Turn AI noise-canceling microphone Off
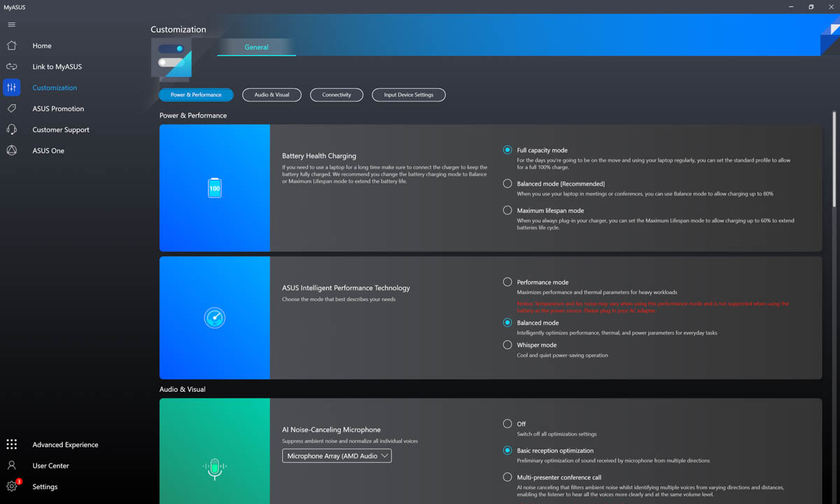Image resolution: width=840 pixels, height=504 pixels. pyautogui.click(x=507, y=423)
